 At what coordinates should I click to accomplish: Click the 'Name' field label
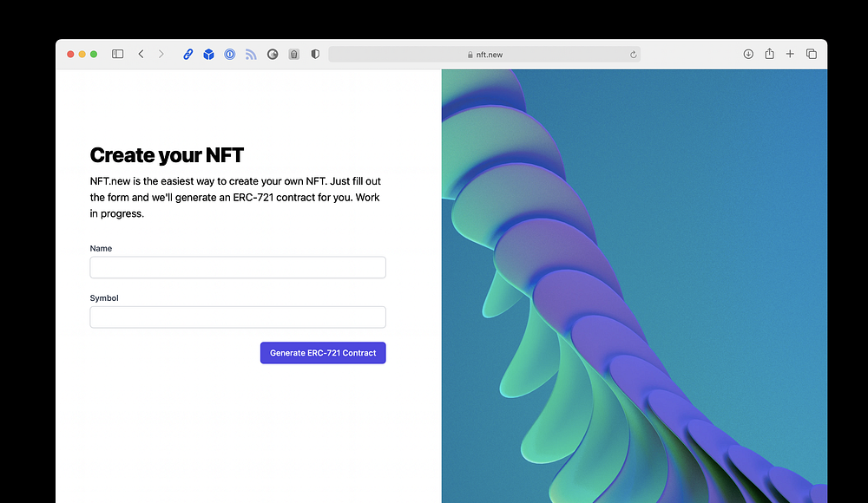point(101,248)
